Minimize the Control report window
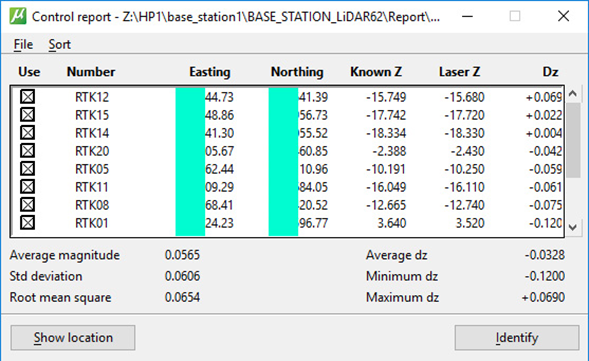This screenshot has height=361, width=589. 467,16
